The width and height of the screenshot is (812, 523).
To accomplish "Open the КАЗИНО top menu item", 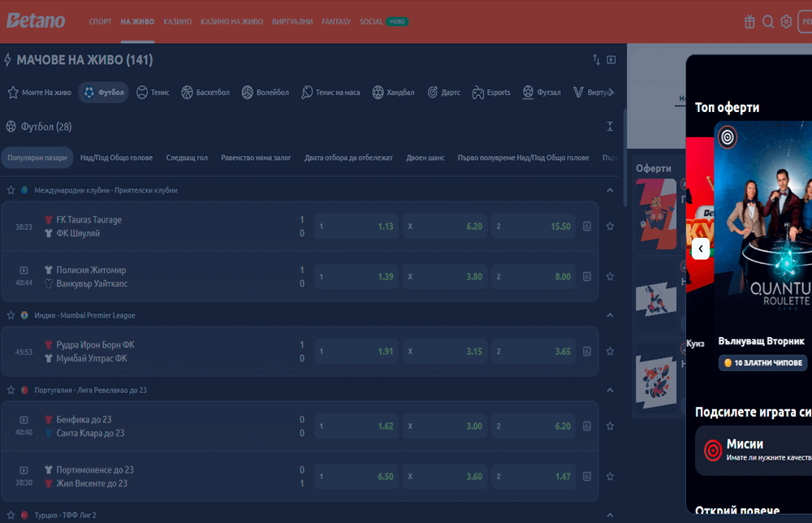I will [177, 22].
